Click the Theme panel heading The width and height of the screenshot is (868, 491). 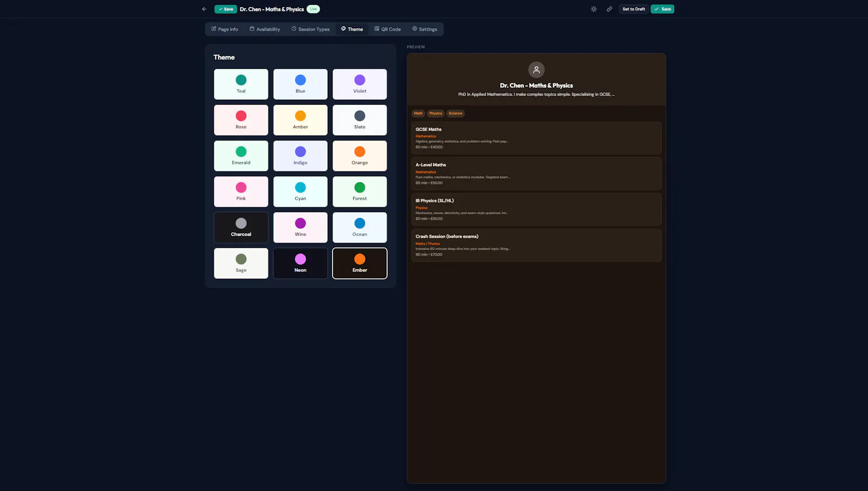point(224,57)
